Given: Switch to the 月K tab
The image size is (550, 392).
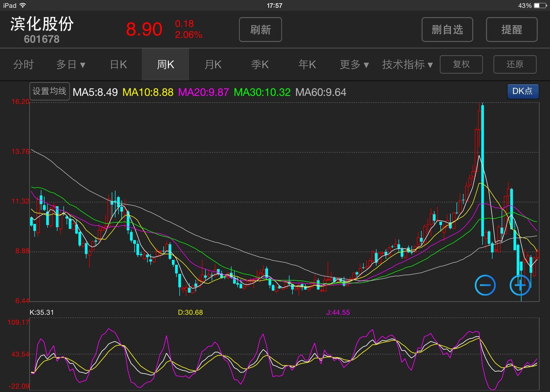Looking at the screenshot, I should 213,65.
